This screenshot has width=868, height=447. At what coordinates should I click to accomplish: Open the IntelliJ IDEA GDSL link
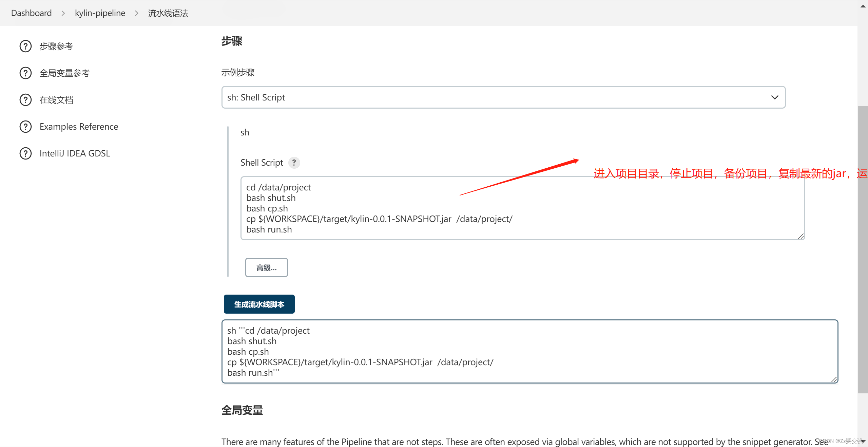click(x=74, y=153)
